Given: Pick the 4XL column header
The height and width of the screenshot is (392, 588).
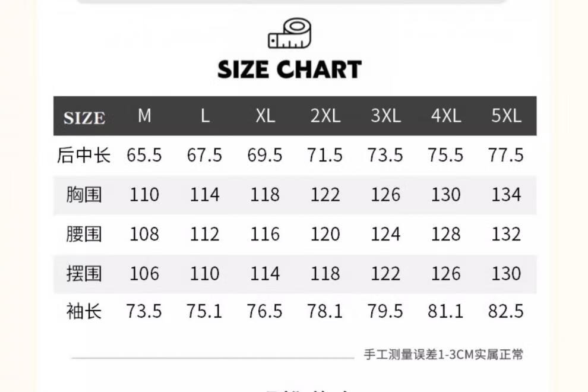Looking at the screenshot, I should (446, 116).
